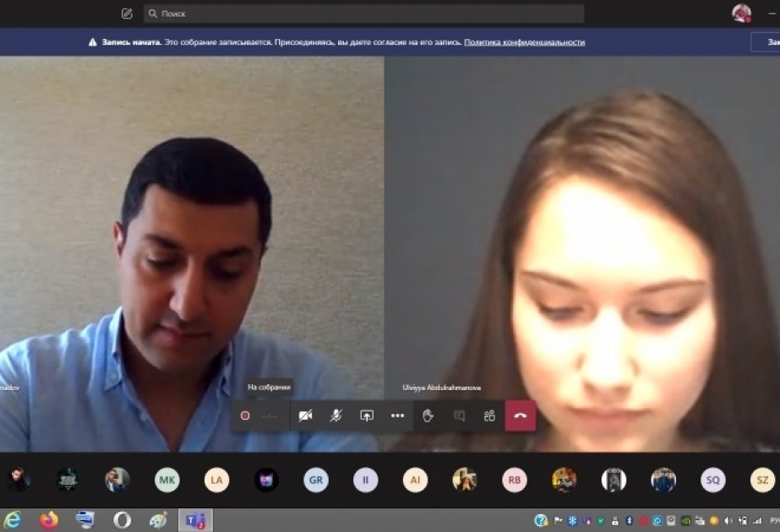Click the compose new chat icon

[127, 14]
